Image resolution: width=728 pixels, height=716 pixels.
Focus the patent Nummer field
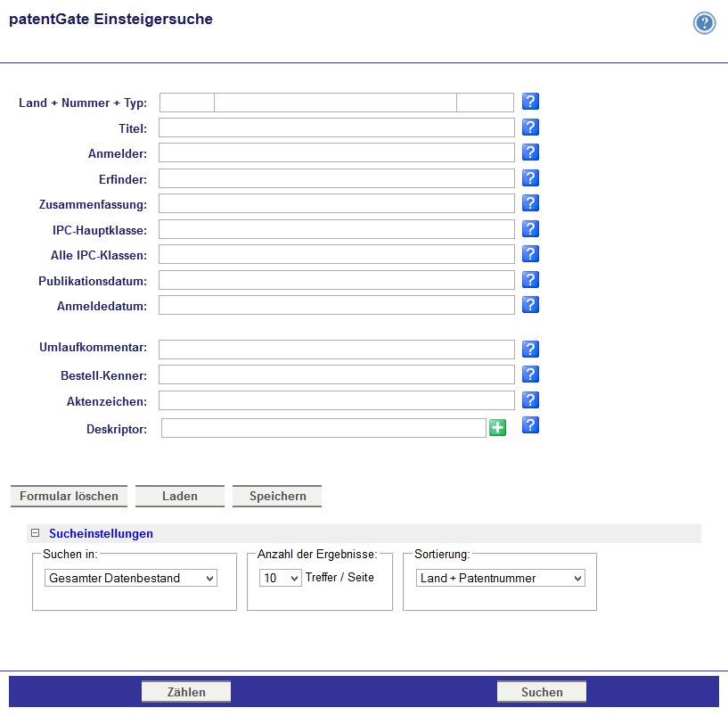(335, 103)
